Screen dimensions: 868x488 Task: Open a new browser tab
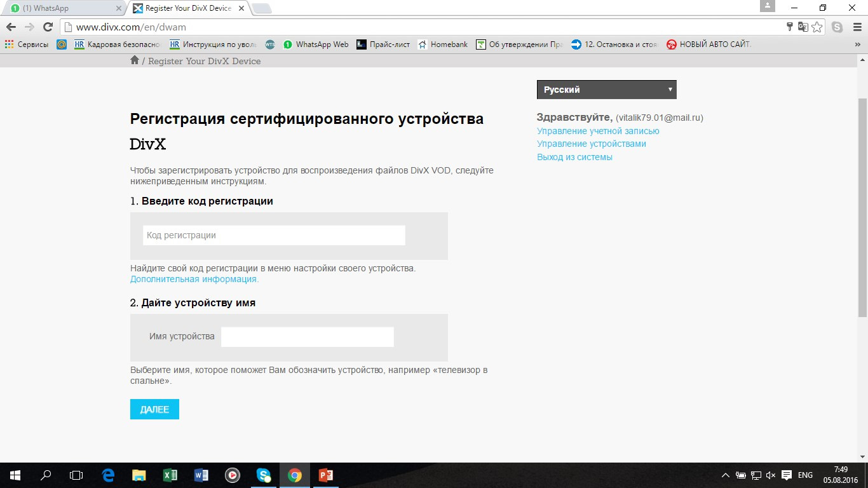coord(261,8)
